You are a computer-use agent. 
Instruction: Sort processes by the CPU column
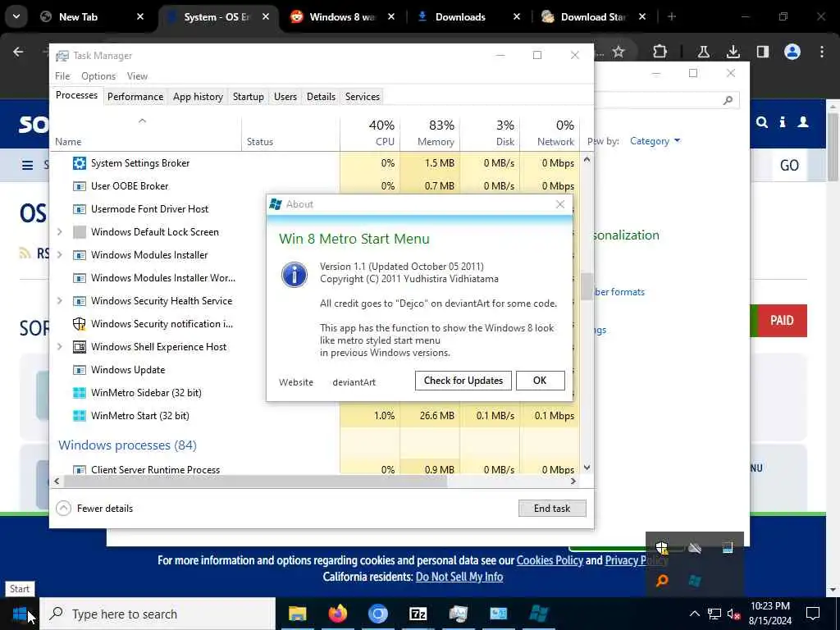click(370, 134)
